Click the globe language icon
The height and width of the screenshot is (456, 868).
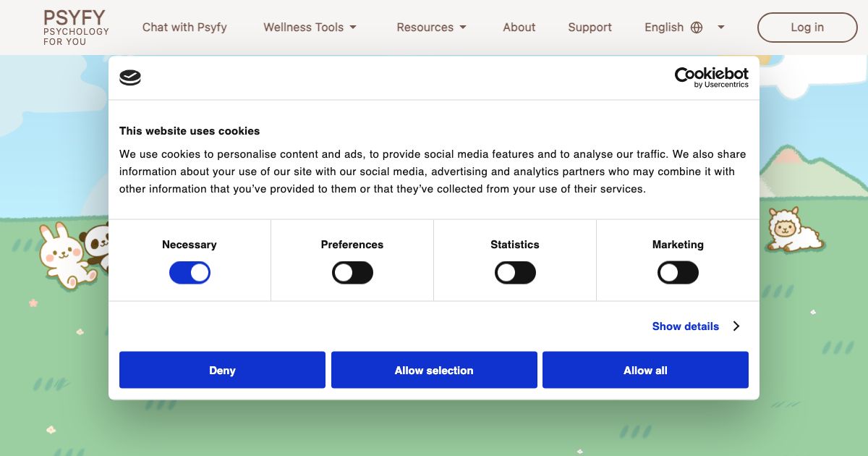(x=697, y=28)
